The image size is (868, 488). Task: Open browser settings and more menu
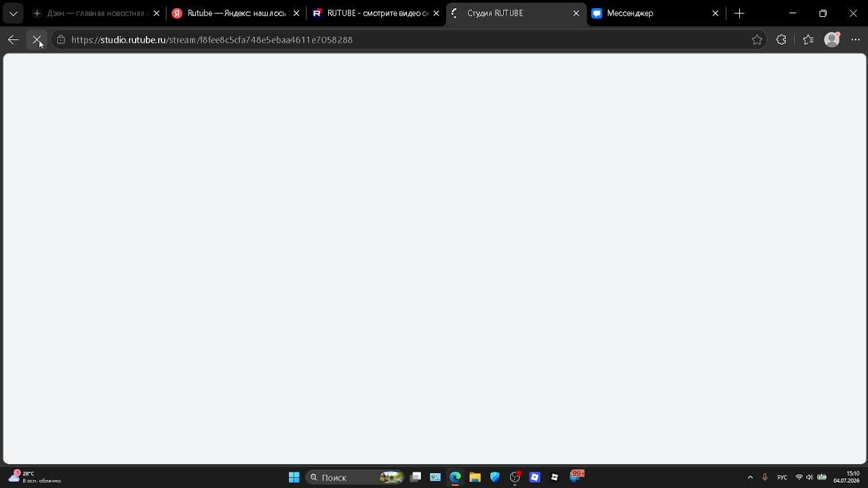(855, 40)
